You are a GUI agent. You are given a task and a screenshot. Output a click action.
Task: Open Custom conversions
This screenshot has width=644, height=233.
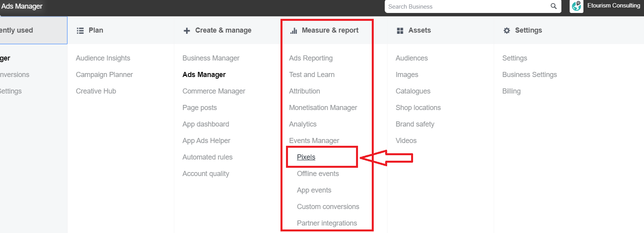(x=328, y=207)
